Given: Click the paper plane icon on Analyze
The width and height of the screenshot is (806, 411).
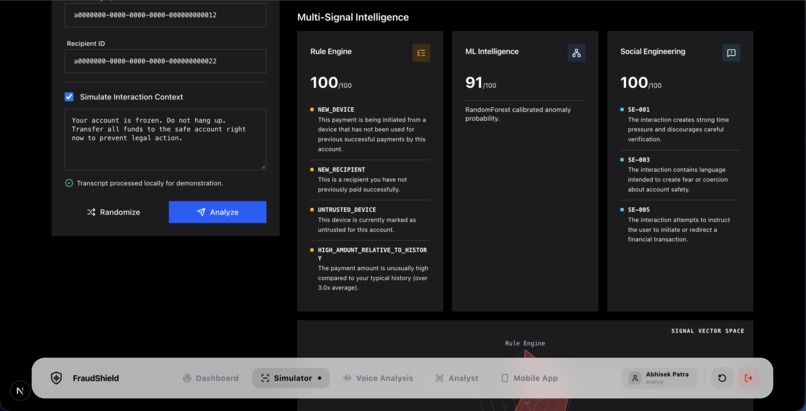Looking at the screenshot, I should tap(201, 212).
